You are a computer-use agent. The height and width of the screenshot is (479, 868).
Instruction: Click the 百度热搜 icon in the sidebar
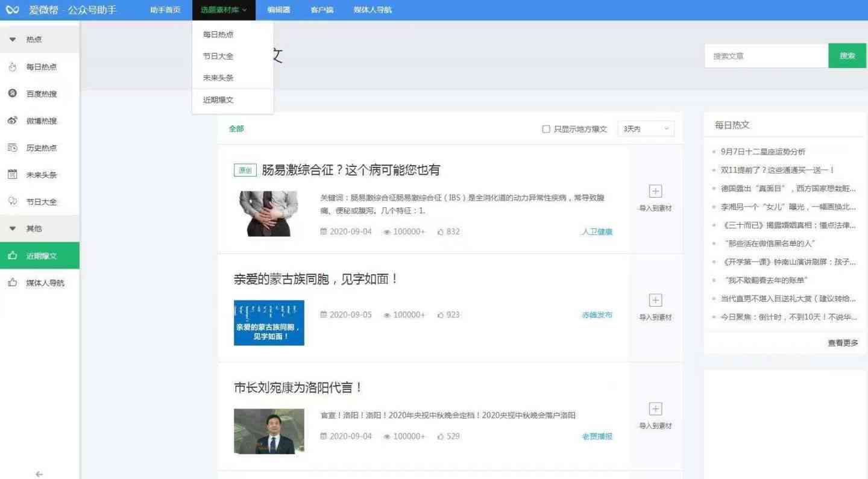[12, 93]
